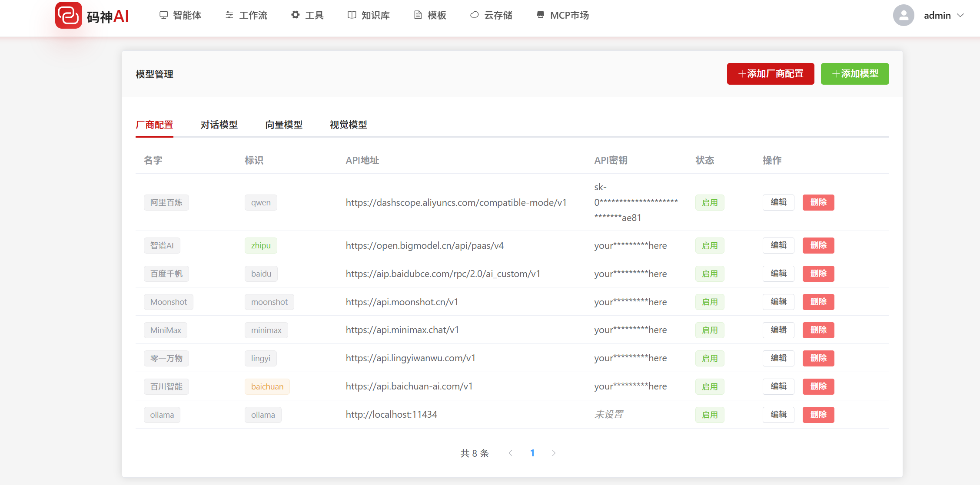Click the red 添加厂商配置 button
Image resolution: width=980 pixels, height=485 pixels.
tap(770, 74)
